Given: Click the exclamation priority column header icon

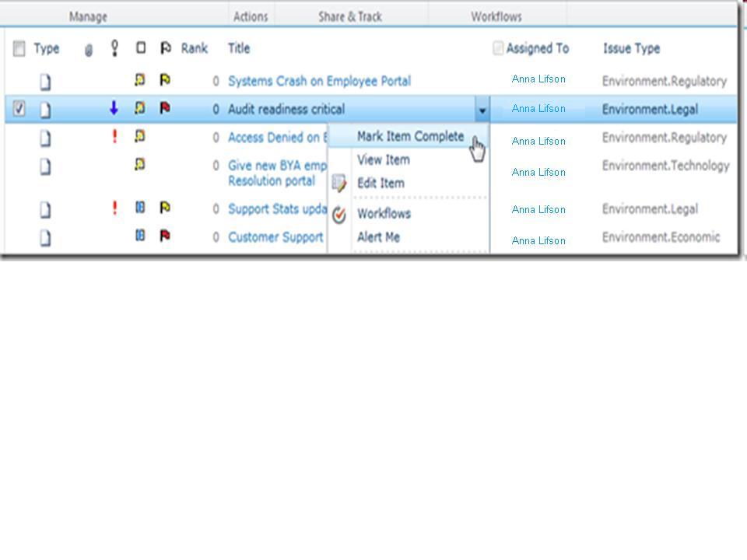Looking at the screenshot, I should [x=114, y=48].
